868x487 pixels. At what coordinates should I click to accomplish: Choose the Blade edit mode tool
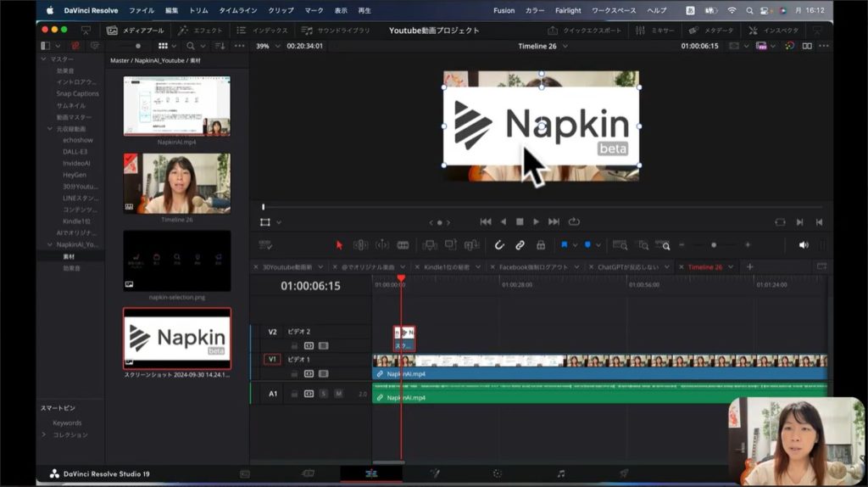(x=403, y=245)
